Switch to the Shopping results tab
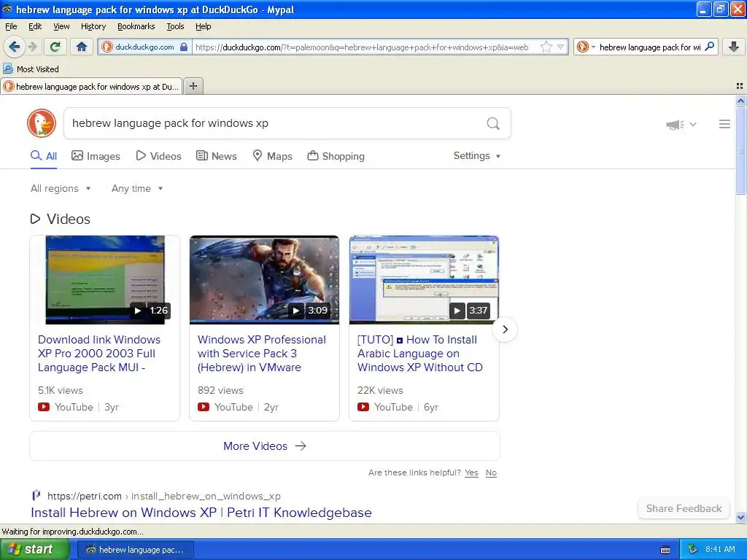The height and width of the screenshot is (560, 747). 336,156
